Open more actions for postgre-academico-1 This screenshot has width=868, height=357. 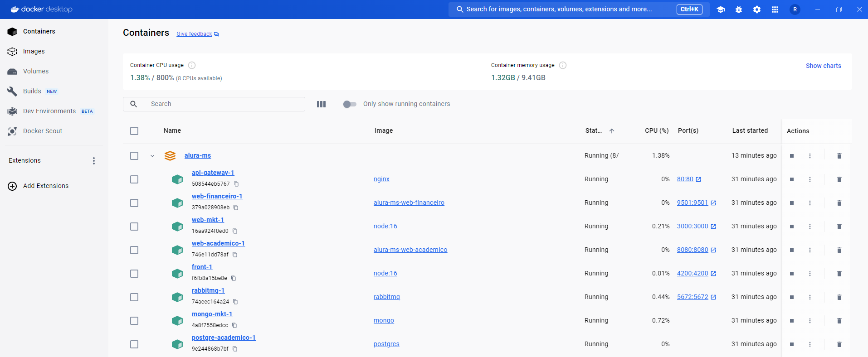pyautogui.click(x=810, y=344)
